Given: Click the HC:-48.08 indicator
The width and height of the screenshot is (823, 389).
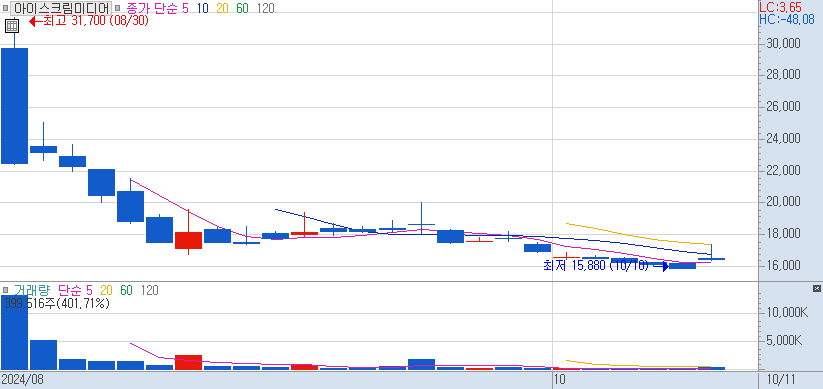Looking at the screenshot, I should pyautogui.click(x=787, y=19).
